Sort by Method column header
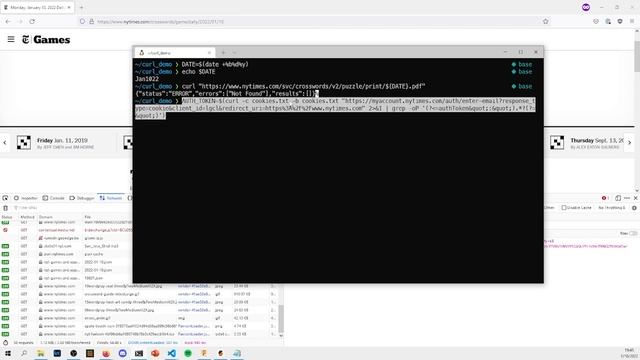Viewport: 640px width, 360px height. (27, 217)
